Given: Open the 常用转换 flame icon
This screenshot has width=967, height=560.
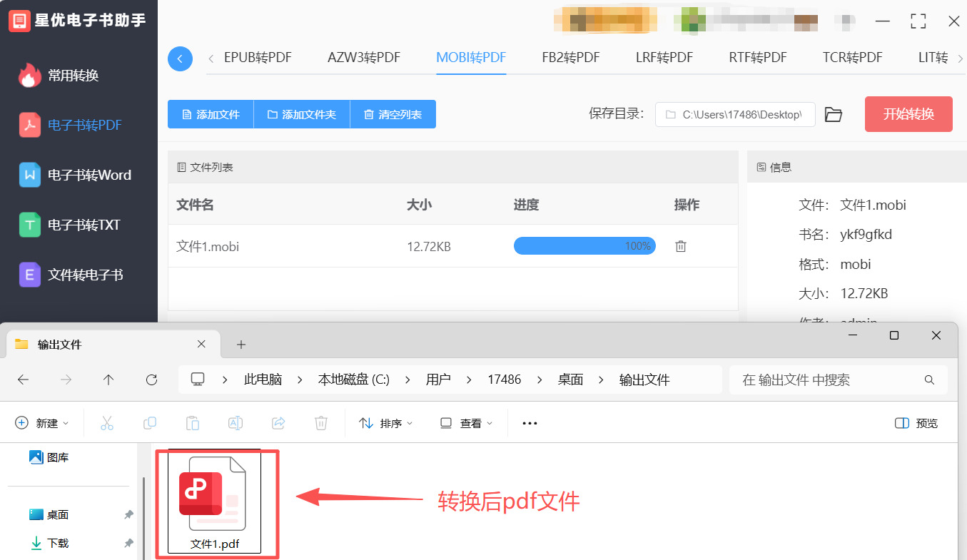Looking at the screenshot, I should click(x=29, y=75).
